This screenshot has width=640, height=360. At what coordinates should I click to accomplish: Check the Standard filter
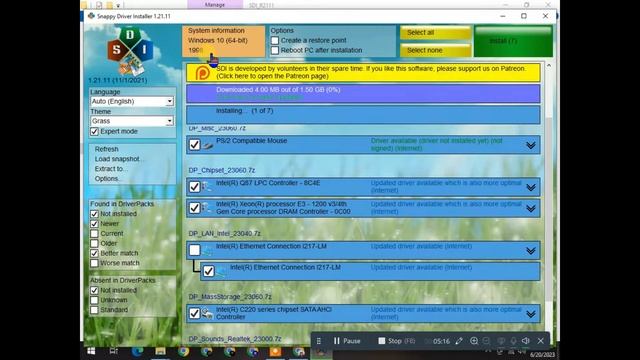click(x=94, y=310)
